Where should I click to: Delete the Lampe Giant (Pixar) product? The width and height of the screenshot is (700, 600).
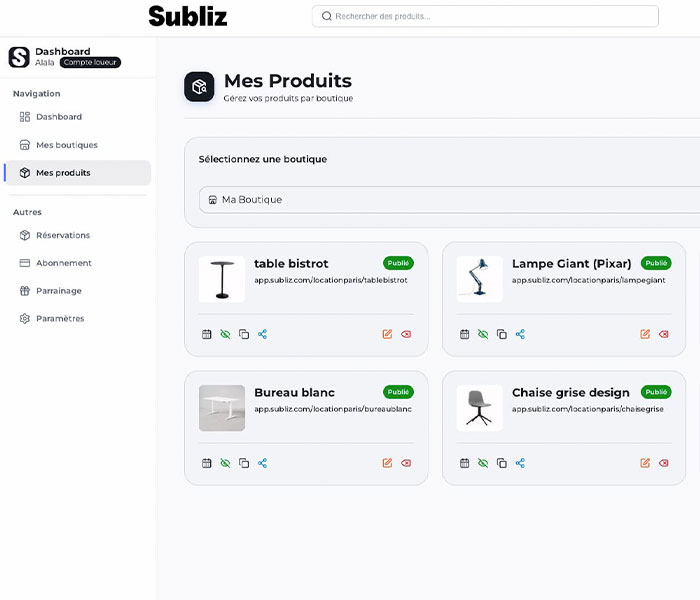pyautogui.click(x=664, y=334)
